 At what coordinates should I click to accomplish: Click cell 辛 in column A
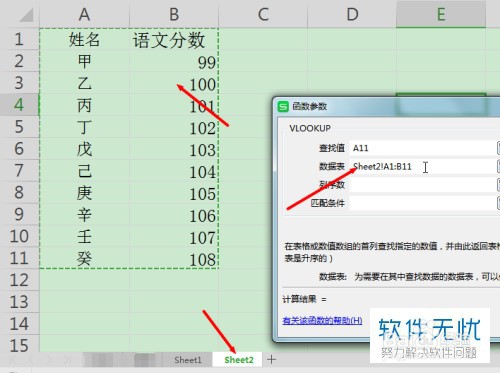84,214
